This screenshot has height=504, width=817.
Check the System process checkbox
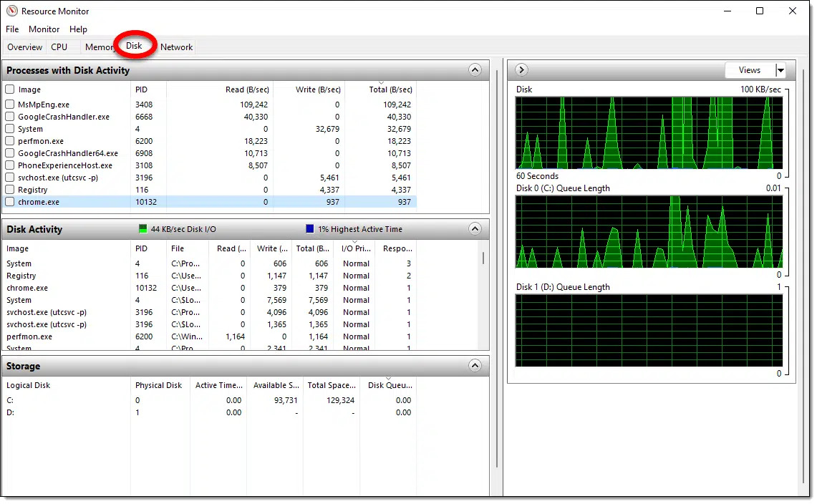tap(10, 129)
